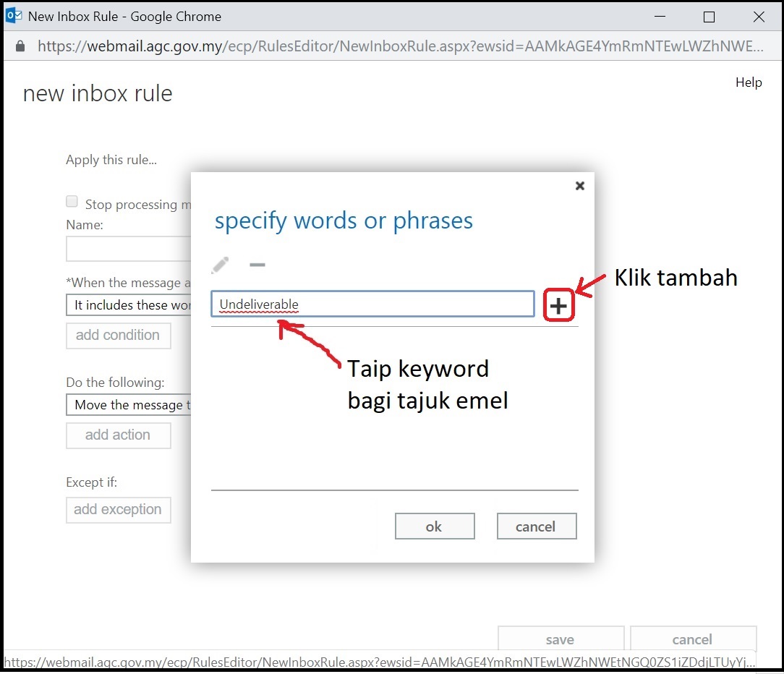Click the minus remove icon

(257, 265)
